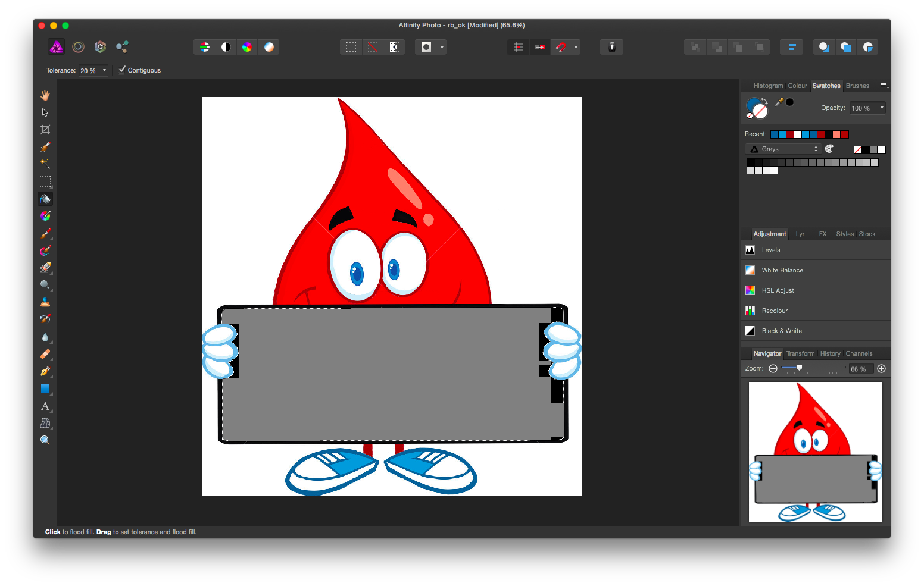The height and width of the screenshot is (586, 924).
Task: Click Invert Selection in top toolbar
Action: tap(394, 47)
